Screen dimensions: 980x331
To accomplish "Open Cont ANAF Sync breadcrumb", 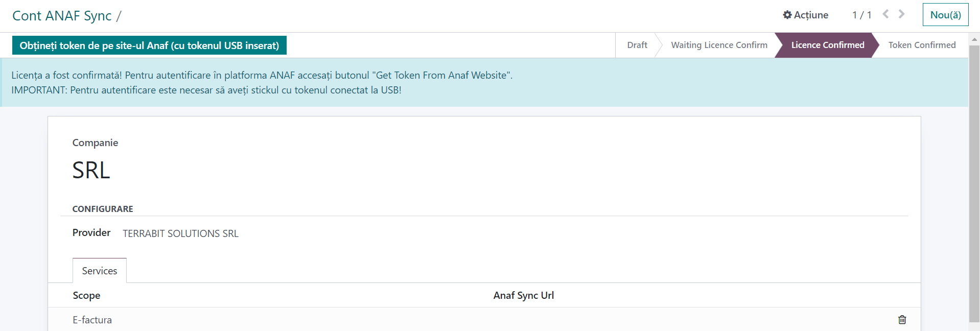I will (x=62, y=16).
